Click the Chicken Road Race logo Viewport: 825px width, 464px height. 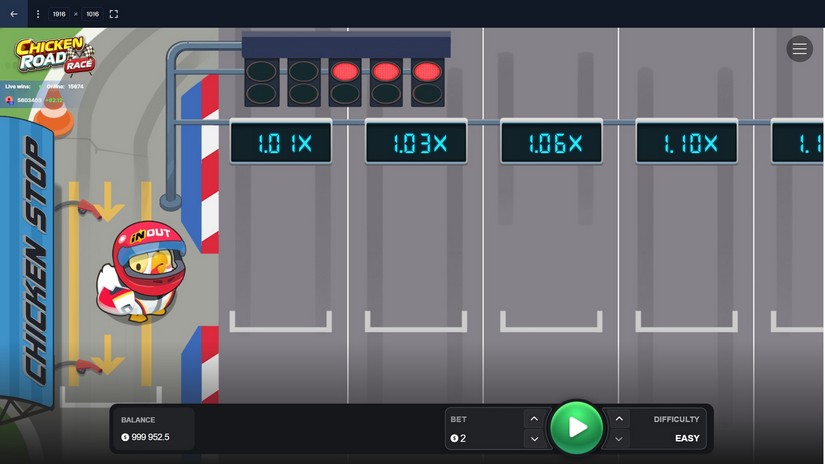(x=55, y=55)
